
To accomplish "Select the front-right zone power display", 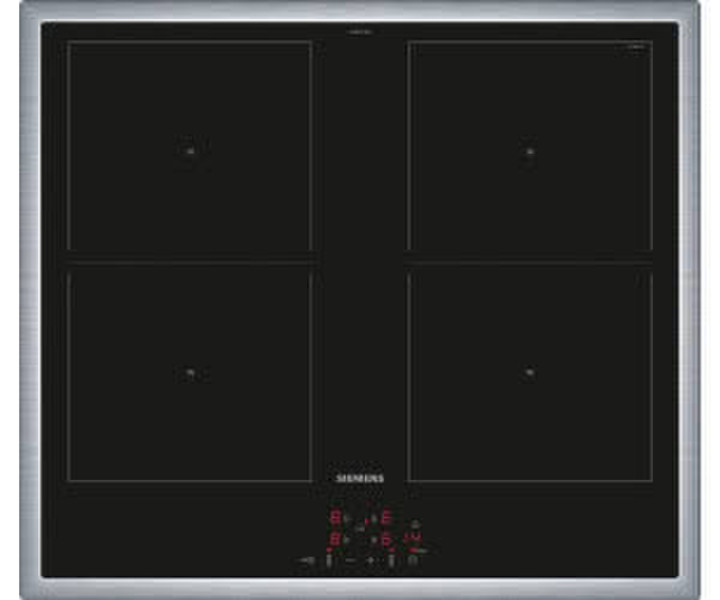I will [x=386, y=540].
